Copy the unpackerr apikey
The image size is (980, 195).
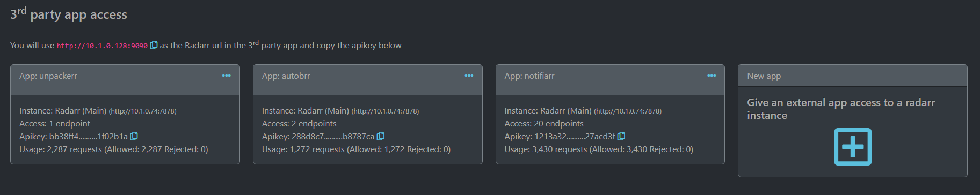[x=134, y=136]
